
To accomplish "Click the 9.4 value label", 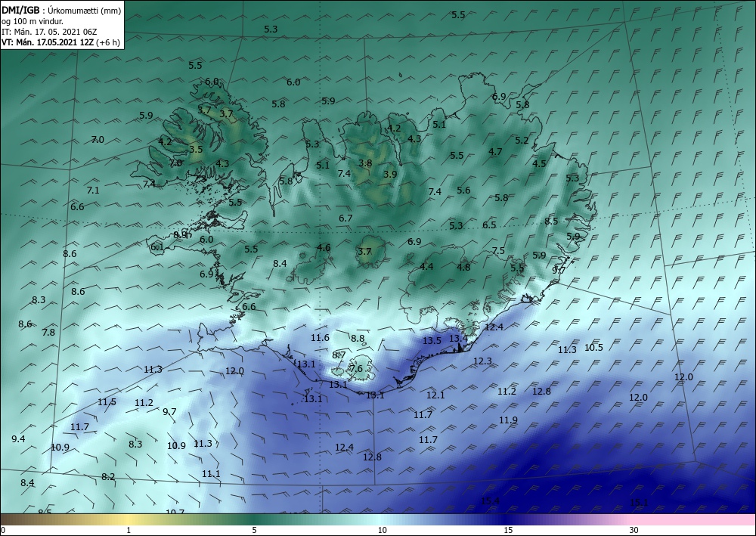I will tap(18, 439).
